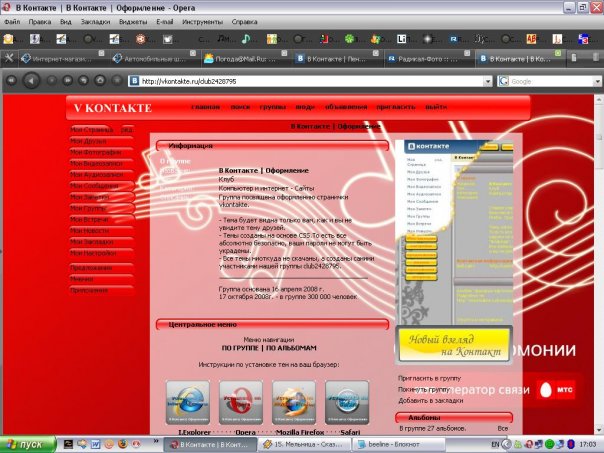Viewport: 604px width, 453px height.
Task: Open 'Мои Сообщения' in the sidebar
Action: click(x=94, y=186)
